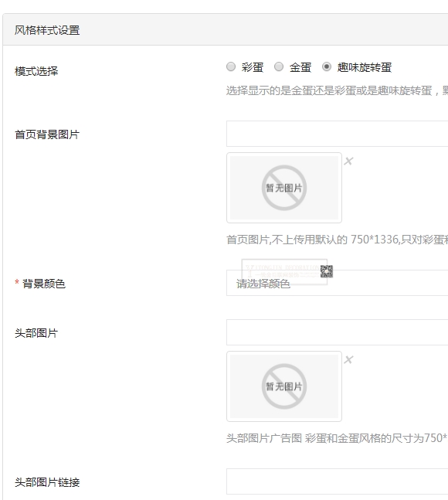Click the required 背景颜色 field label

[40, 284]
